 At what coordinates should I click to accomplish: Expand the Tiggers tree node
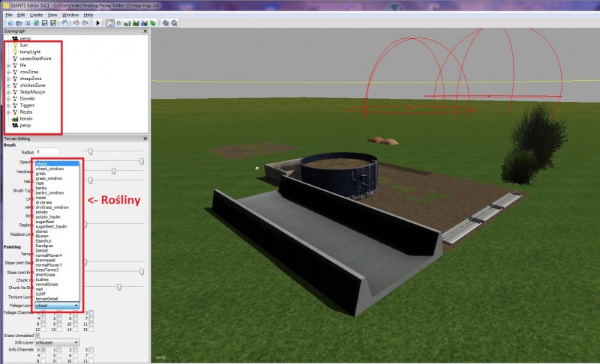tap(8, 106)
